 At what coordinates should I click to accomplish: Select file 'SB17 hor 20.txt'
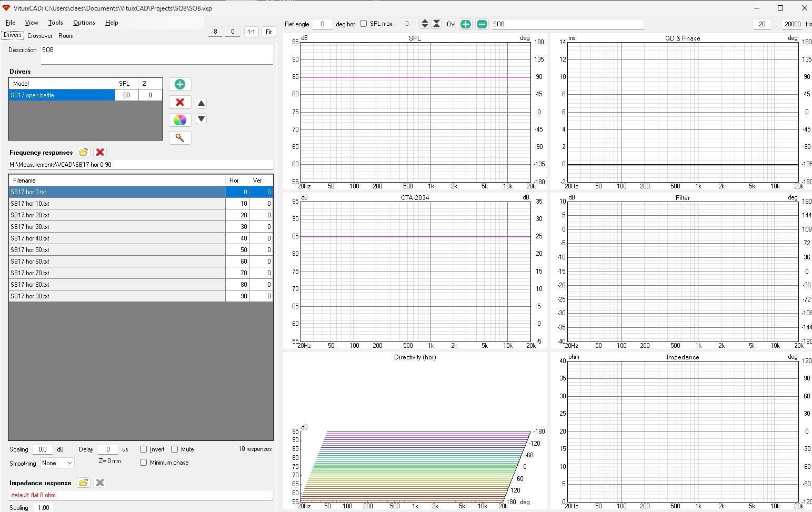pos(117,215)
